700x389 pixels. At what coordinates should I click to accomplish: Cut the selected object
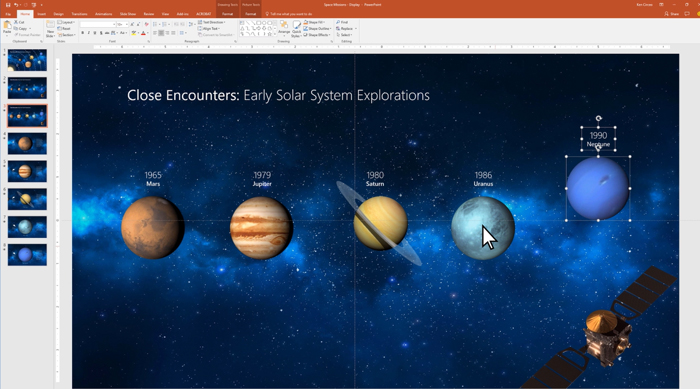tap(19, 22)
